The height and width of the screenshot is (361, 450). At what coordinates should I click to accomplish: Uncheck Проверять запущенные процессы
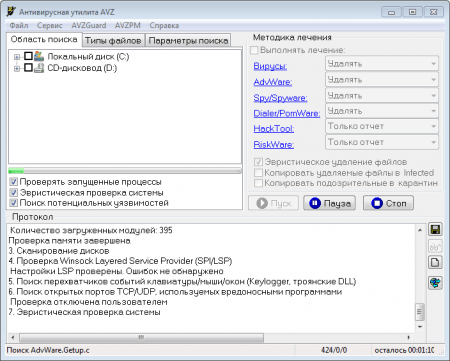pos(14,182)
